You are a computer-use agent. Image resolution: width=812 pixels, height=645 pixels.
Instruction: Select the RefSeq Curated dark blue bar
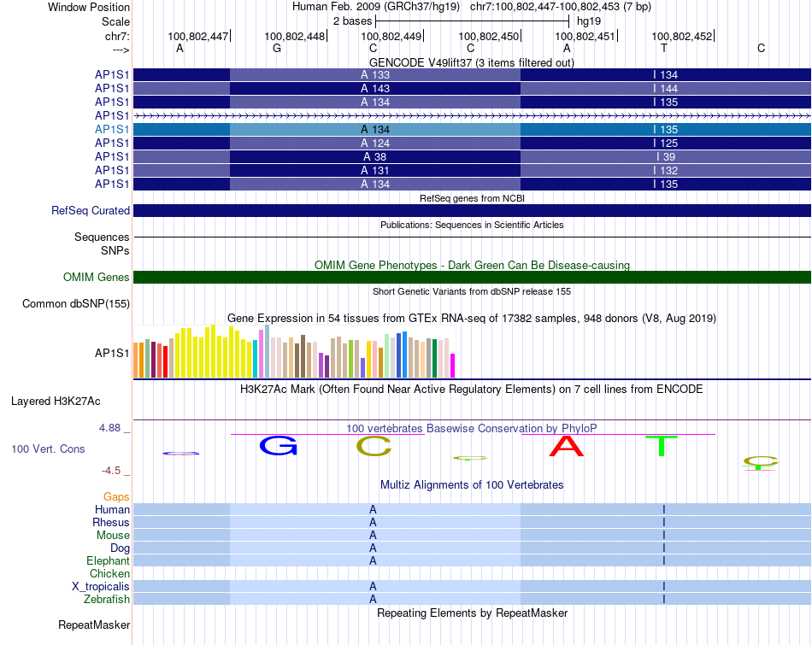(472, 210)
